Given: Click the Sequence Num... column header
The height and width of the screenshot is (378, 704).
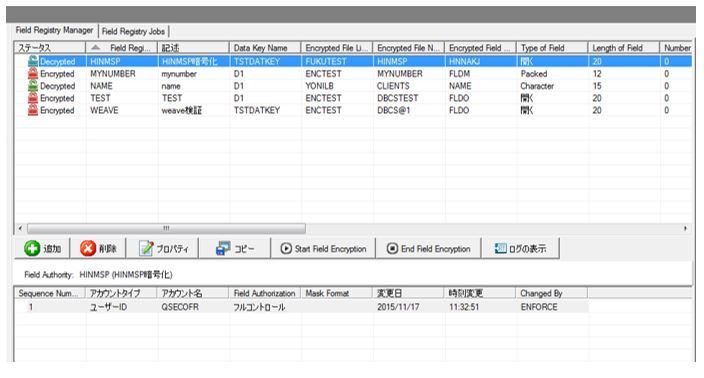Looking at the screenshot, I should (x=49, y=293).
